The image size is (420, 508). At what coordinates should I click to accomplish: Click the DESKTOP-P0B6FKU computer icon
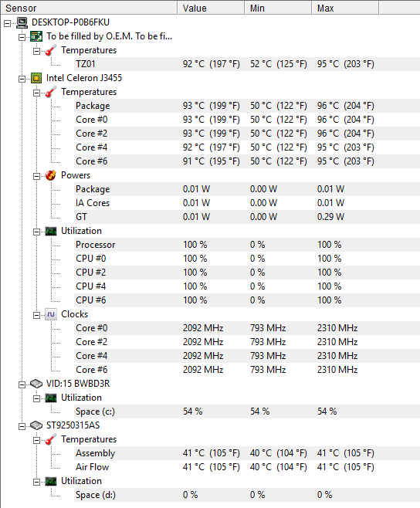[22, 22]
